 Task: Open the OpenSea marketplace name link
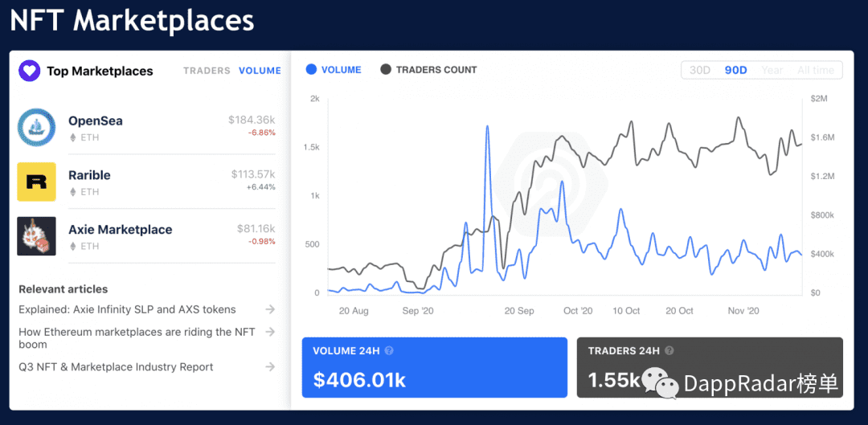[96, 121]
